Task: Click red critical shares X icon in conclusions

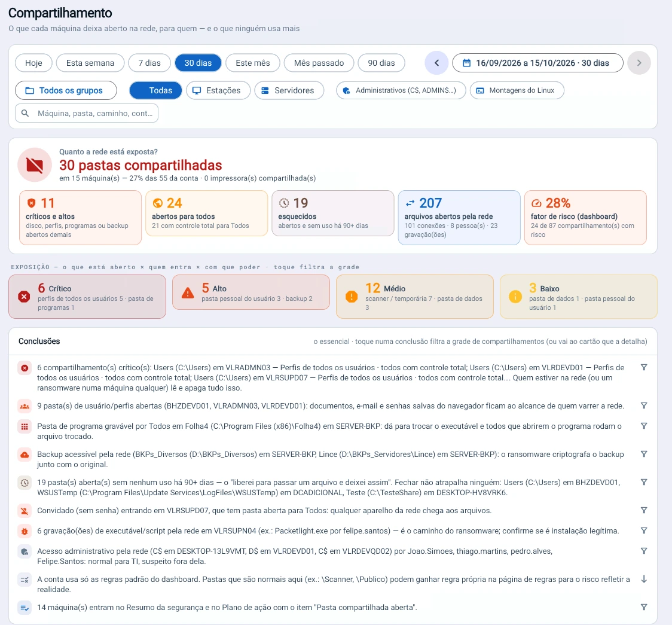Action: click(x=25, y=368)
